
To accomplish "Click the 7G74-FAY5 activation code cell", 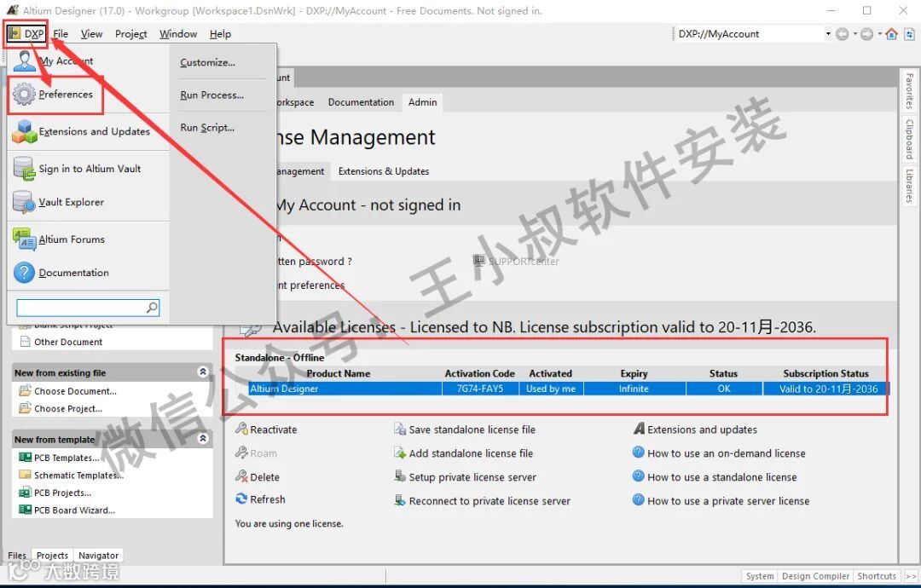I will click(480, 389).
